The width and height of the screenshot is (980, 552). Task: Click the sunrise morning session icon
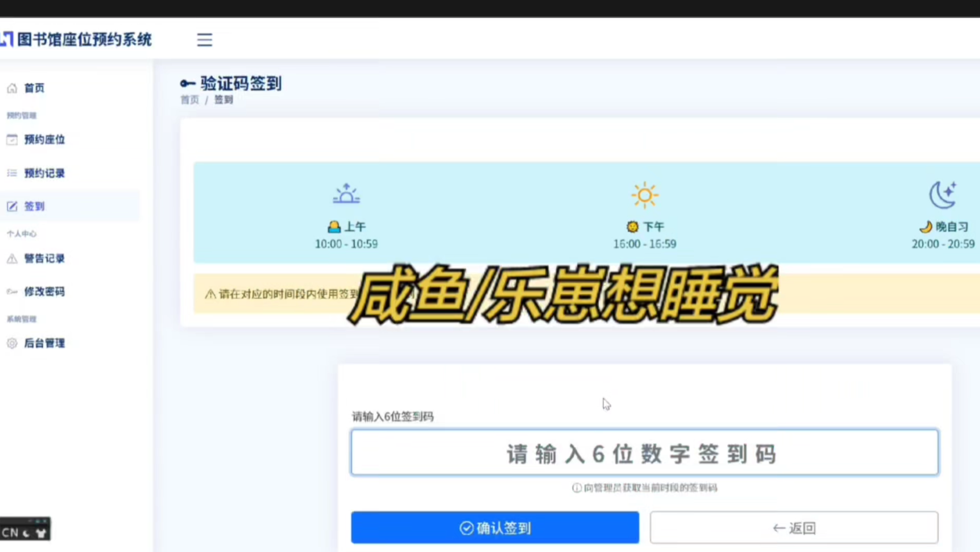click(346, 194)
